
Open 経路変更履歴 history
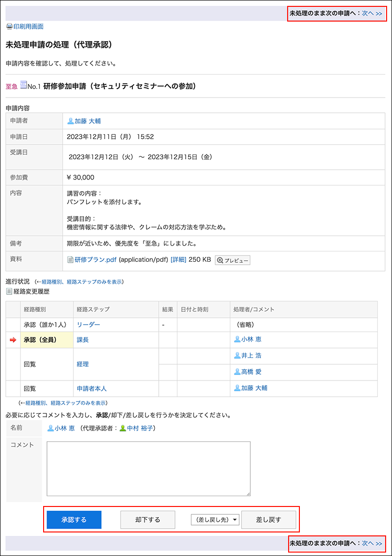point(31,291)
